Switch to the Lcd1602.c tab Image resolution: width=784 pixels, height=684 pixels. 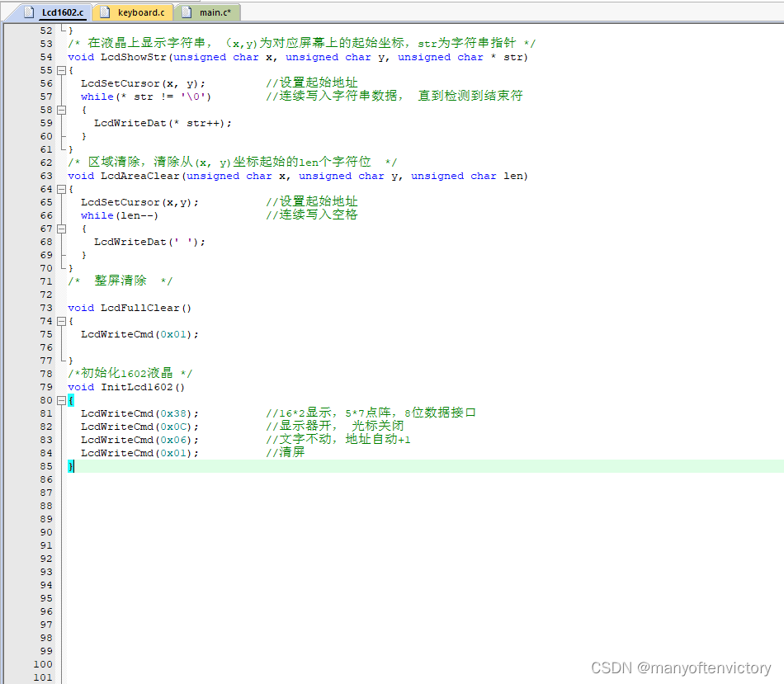coord(54,12)
